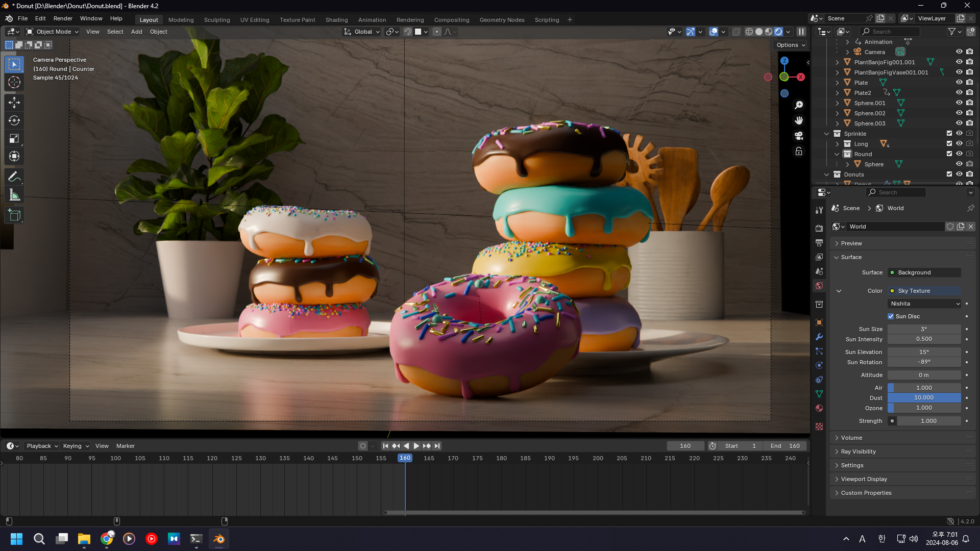Image resolution: width=980 pixels, height=551 pixels.
Task: Select the Add Cube tool
Action: [x=14, y=215]
